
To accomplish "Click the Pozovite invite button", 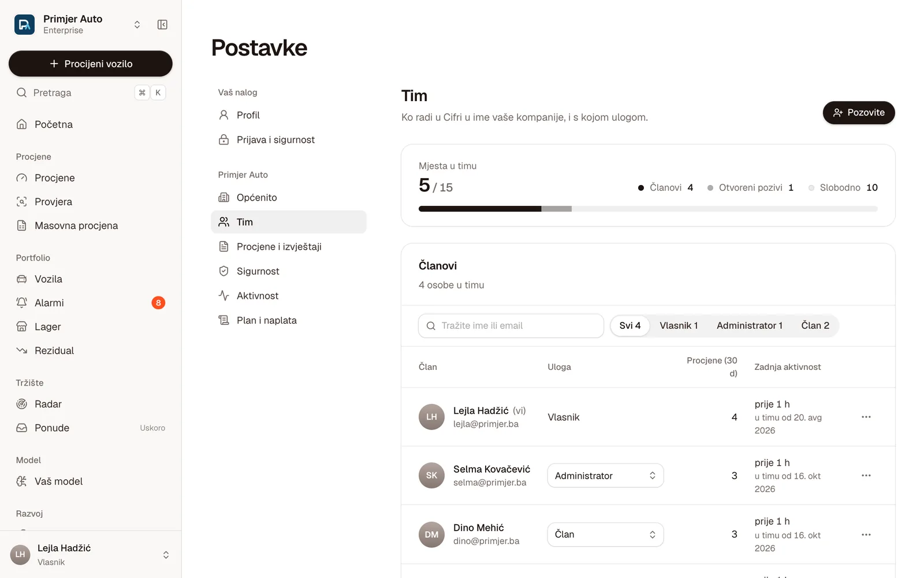I will 859,113.
